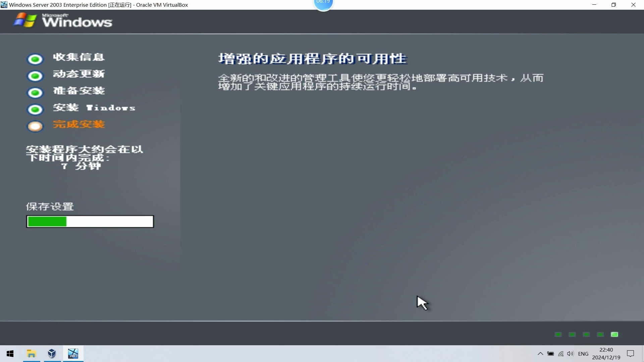Click the 安装 Windows step label
The height and width of the screenshot is (362, 644).
94,108
